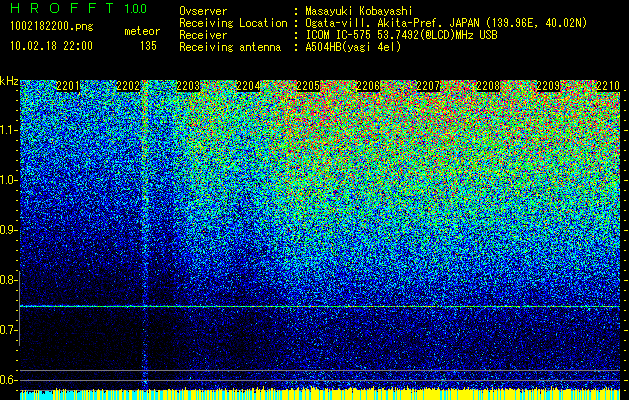This screenshot has width=629, height=400.
Task: Click the bright horizontal carrier line near 0.75 kHz
Action: click(x=320, y=307)
